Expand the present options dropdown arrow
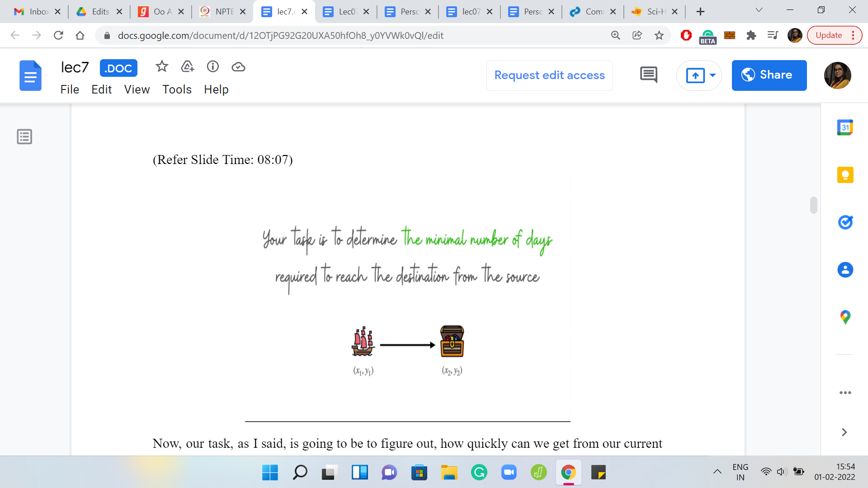The image size is (868, 488). pos(712,75)
